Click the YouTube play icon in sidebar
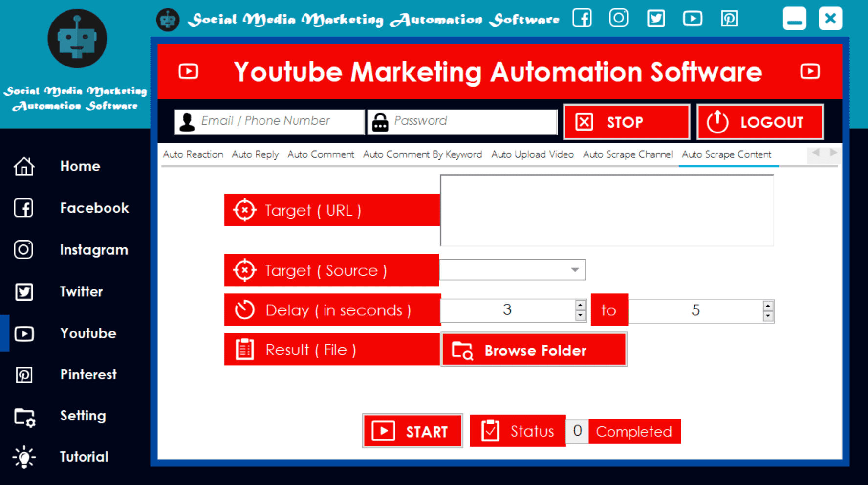 [x=24, y=333]
